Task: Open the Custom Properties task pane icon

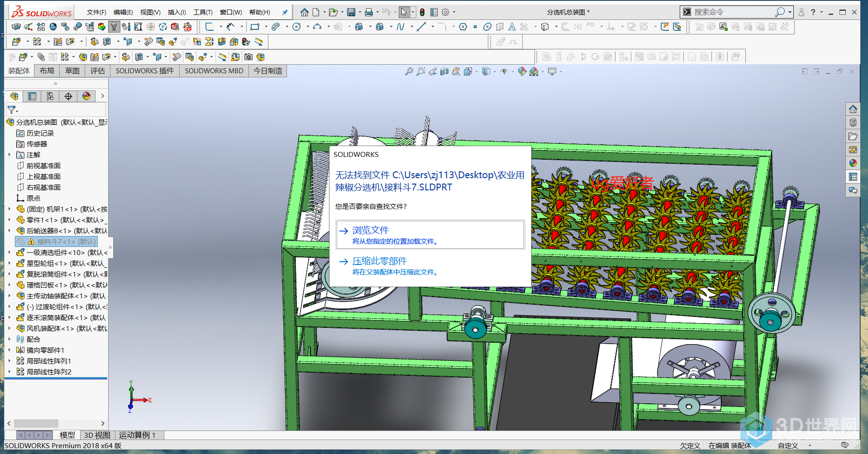Action: click(853, 177)
